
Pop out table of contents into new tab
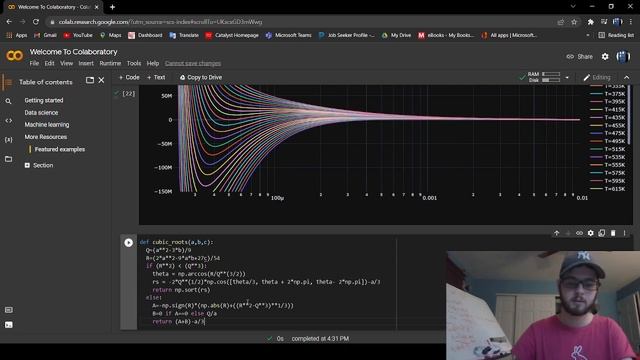coord(90,80)
